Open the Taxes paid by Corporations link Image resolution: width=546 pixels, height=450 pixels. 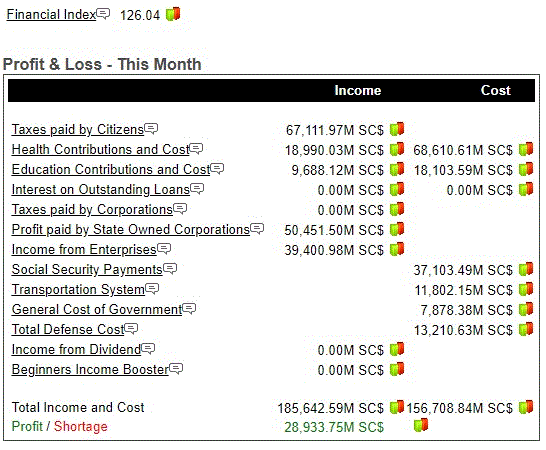(92, 210)
